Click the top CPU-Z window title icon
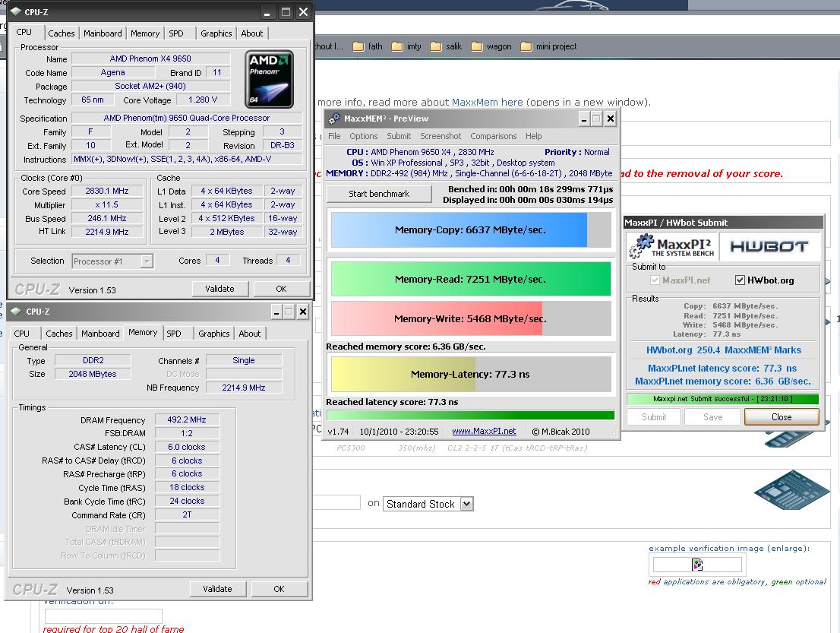This screenshot has width=840, height=633. (16, 11)
